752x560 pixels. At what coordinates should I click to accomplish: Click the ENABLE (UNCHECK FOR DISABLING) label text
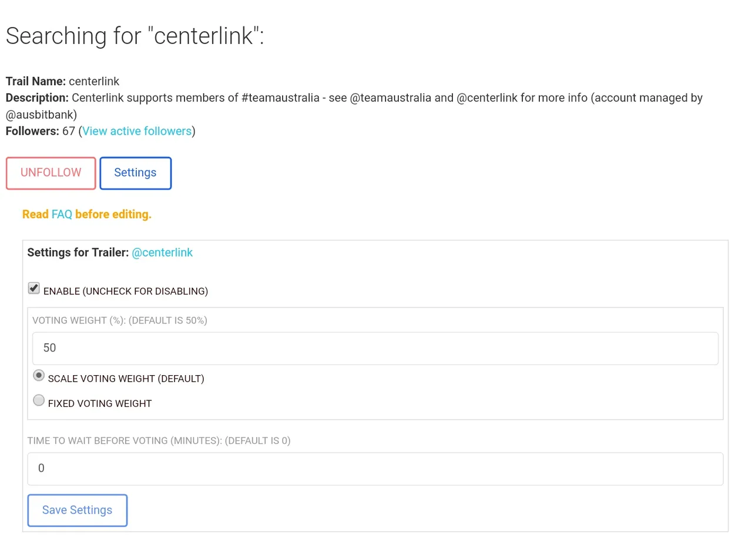pyautogui.click(x=126, y=291)
